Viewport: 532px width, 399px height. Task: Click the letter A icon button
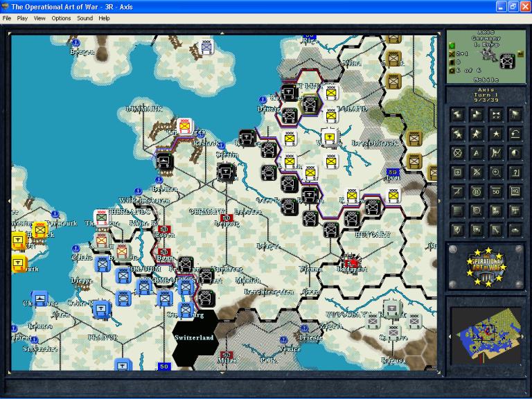coord(477,153)
